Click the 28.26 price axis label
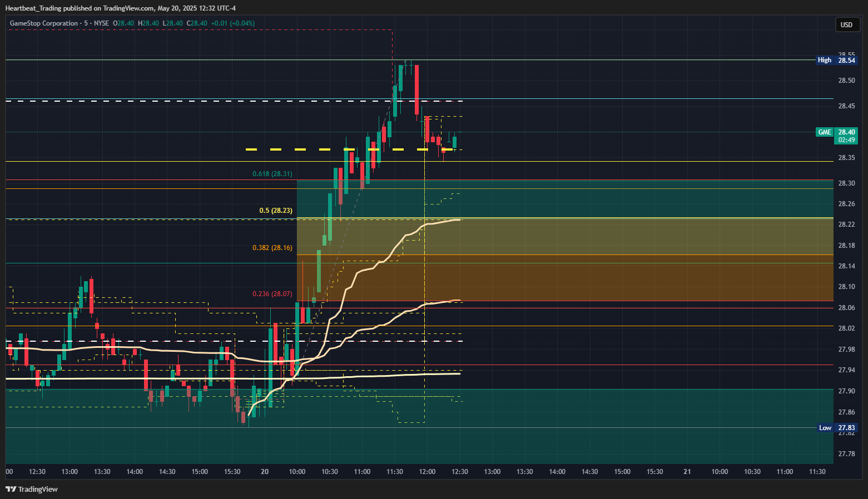The height and width of the screenshot is (499, 868). point(846,204)
